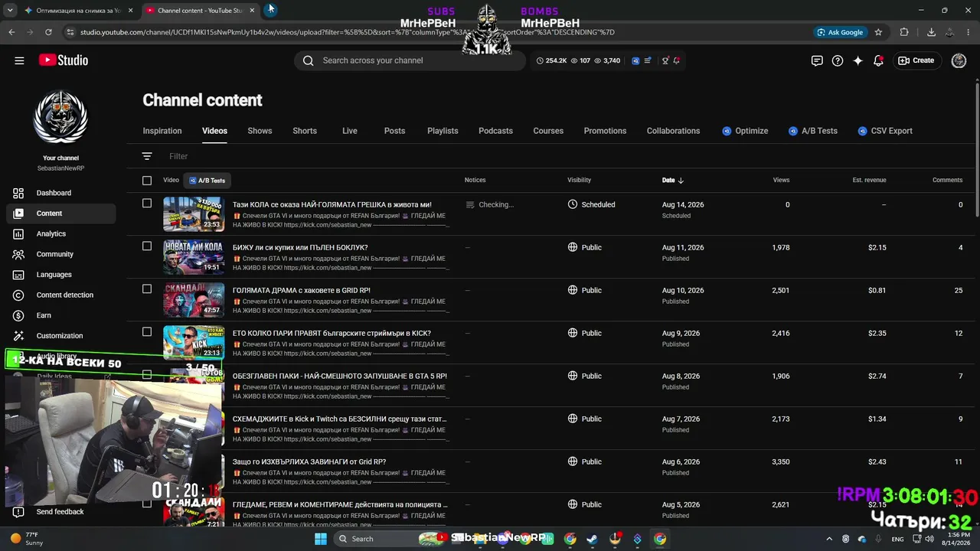Screen dimensions: 980x551
Task: Open the channel comments icon in header
Action: pos(817,60)
